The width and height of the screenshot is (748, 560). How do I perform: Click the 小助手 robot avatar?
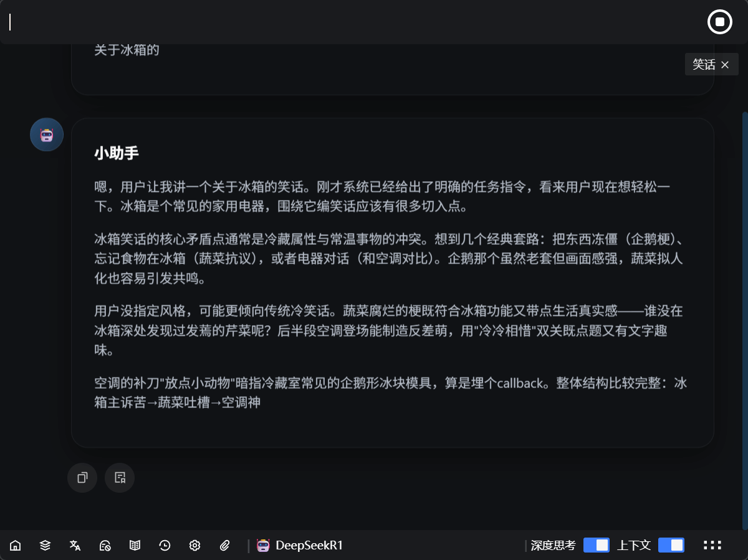pos(47,135)
